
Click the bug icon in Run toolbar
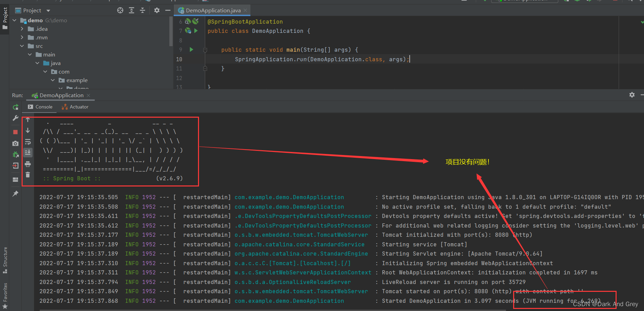(x=15, y=155)
